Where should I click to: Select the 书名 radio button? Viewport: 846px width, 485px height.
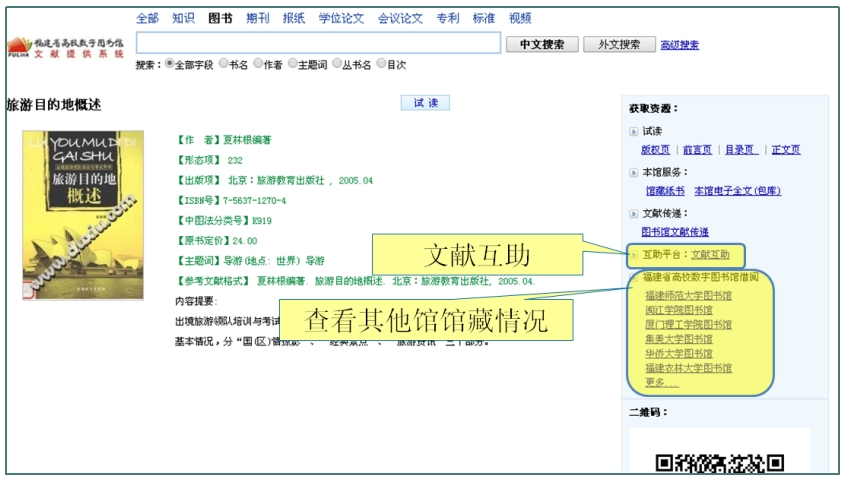[x=223, y=64]
